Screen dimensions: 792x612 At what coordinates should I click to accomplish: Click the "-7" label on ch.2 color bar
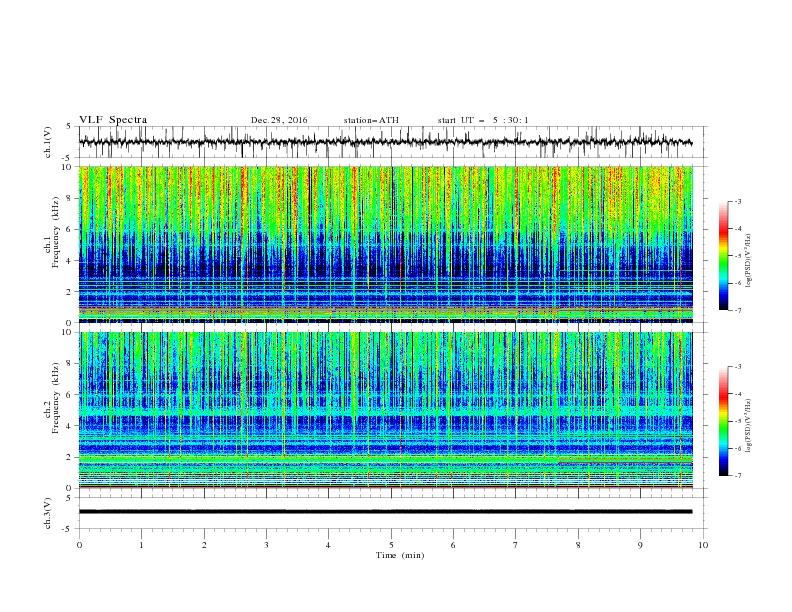click(738, 476)
